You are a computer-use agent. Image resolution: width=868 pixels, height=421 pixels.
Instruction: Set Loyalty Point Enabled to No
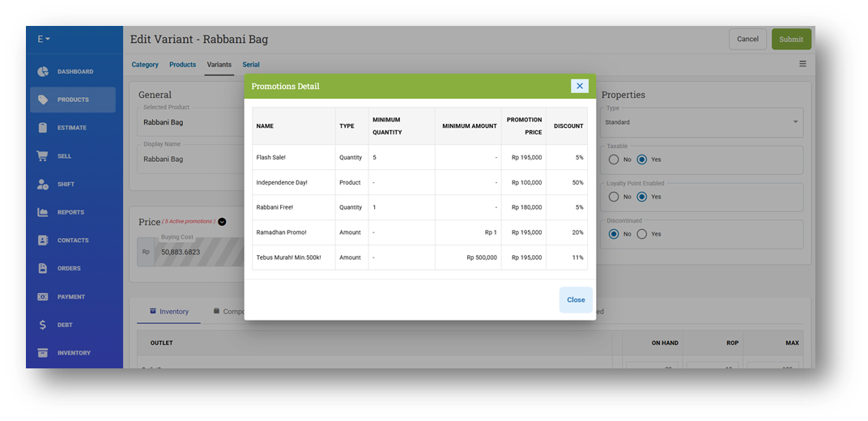click(614, 197)
